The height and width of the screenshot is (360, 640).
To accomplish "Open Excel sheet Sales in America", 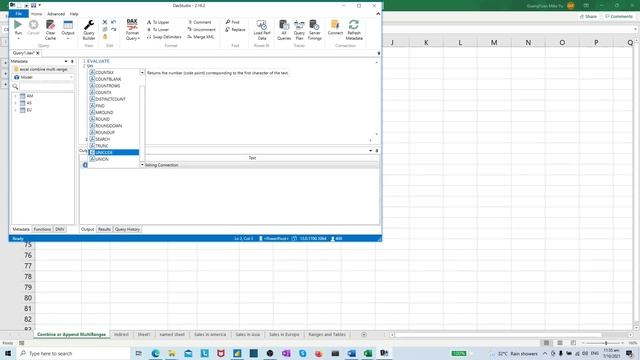I will (210, 334).
